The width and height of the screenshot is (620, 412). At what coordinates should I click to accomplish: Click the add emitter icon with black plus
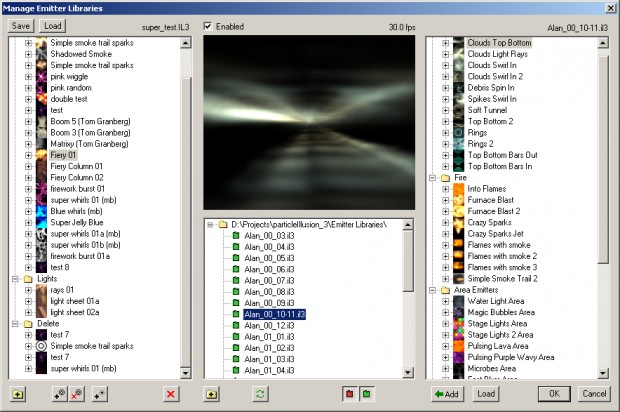(60, 394)
